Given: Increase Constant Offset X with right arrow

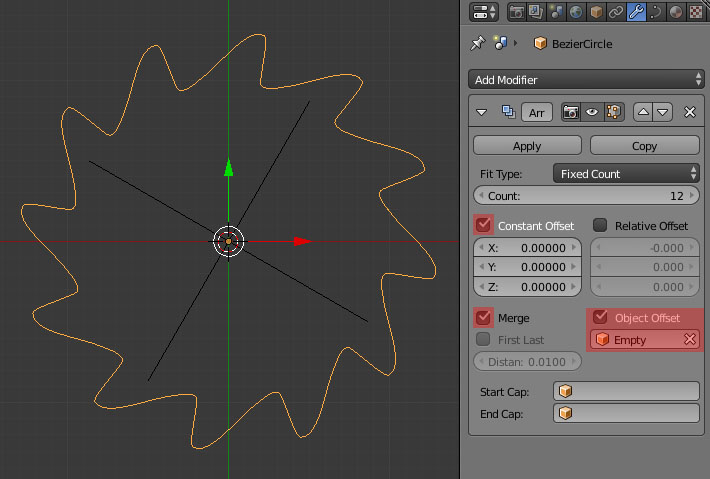Looking at the screenshot, I should click(x=574, y=248).
